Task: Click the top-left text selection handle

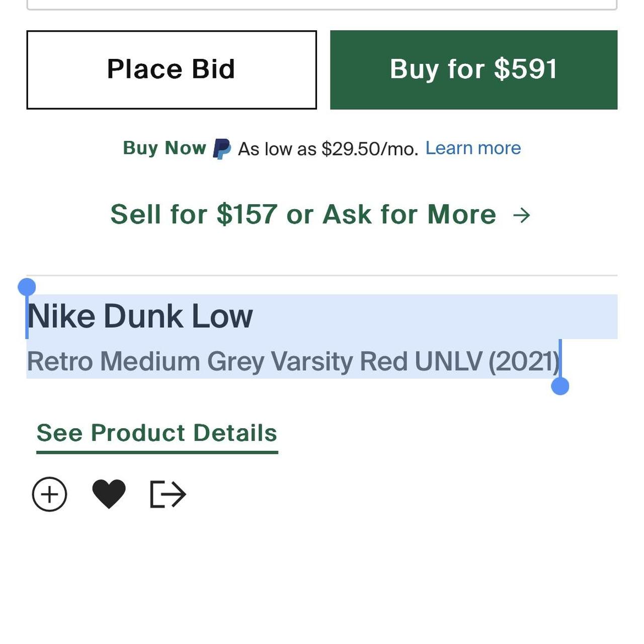Action: pyautogui.click(x=27, y=287)
